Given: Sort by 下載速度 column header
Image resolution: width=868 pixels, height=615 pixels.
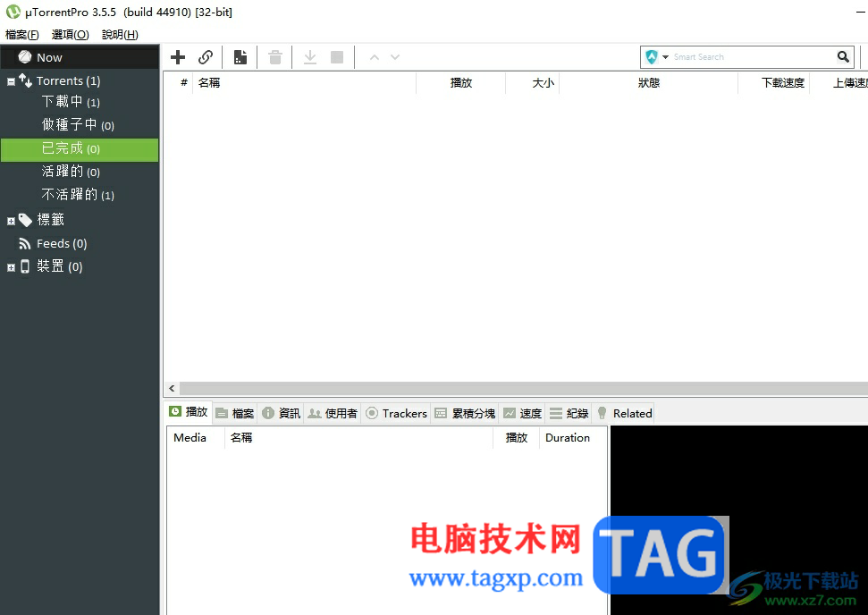Looking at the screenshot, I should coord(774,82).
